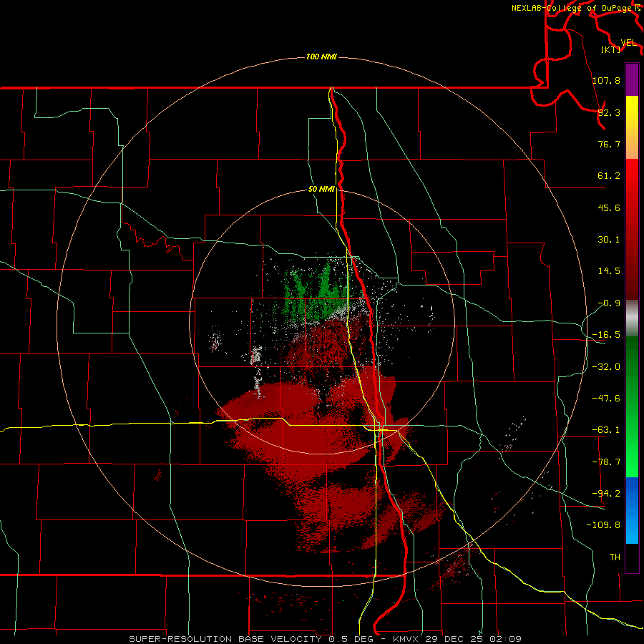Click the [KT] units label
Screen dimensions: 644x644
[610, 49]
